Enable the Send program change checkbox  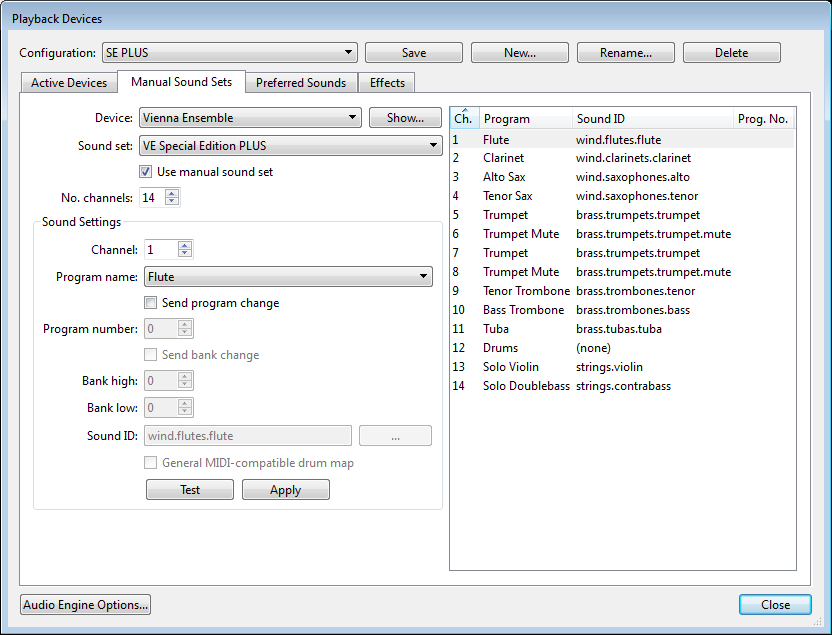tap(151, 303)
